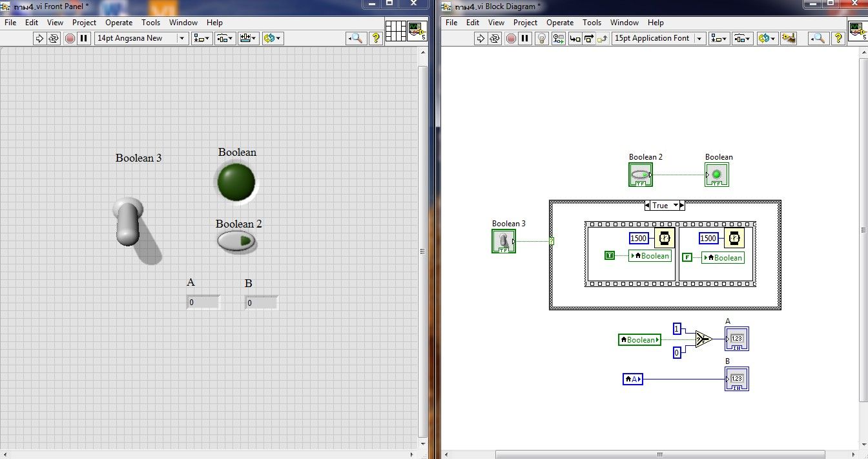Run the VI from Block Diagram toolbar

pos(480,38)
